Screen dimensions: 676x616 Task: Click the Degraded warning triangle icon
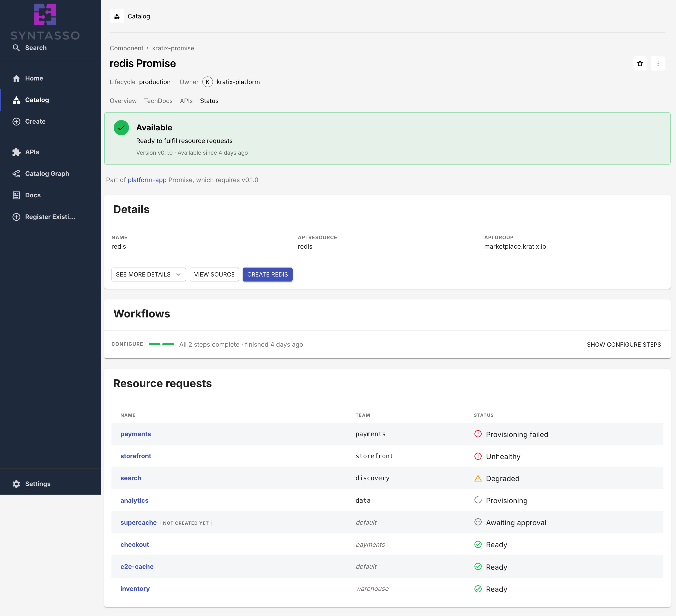coord(478,478)
